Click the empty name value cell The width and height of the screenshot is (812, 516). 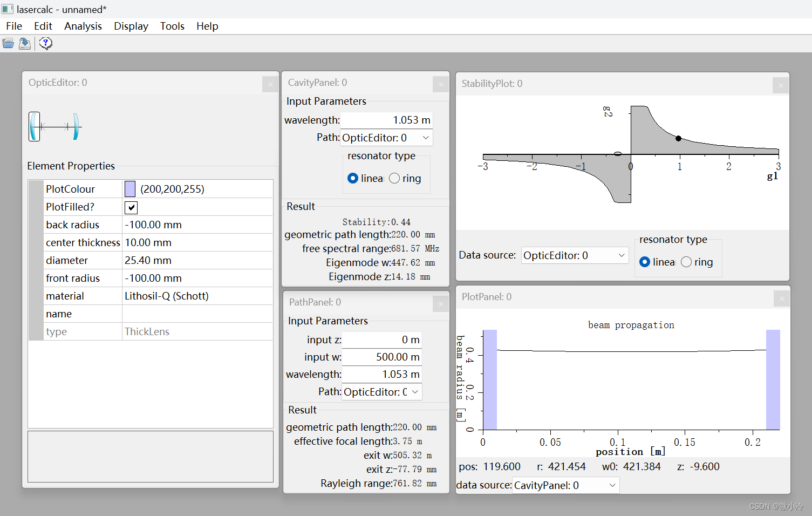[x=197, y=314]
